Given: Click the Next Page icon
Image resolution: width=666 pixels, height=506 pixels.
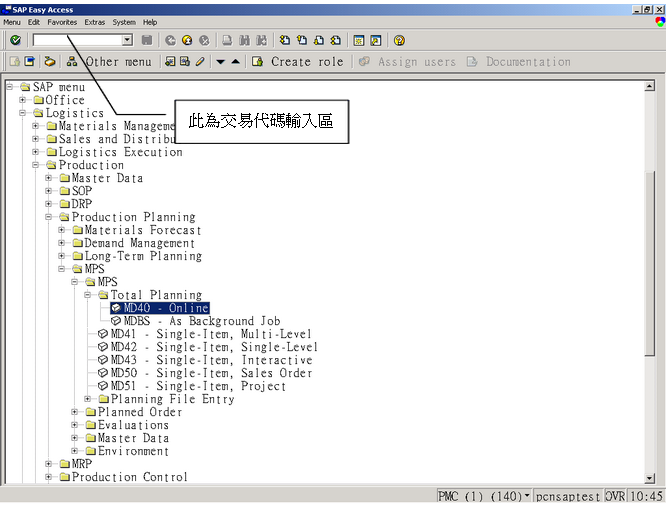Looking at the screenshot, I should (319, 40).
